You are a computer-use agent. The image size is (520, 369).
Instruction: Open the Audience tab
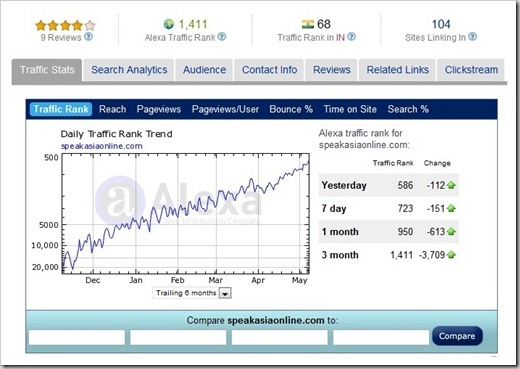(204, 70)
